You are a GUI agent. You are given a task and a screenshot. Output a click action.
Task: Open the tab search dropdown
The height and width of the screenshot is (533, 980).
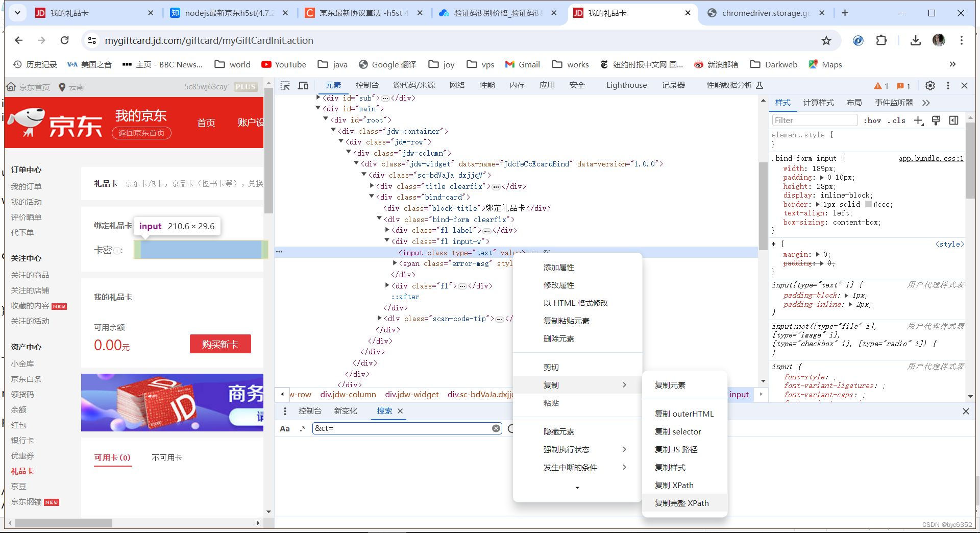[17, 13]
